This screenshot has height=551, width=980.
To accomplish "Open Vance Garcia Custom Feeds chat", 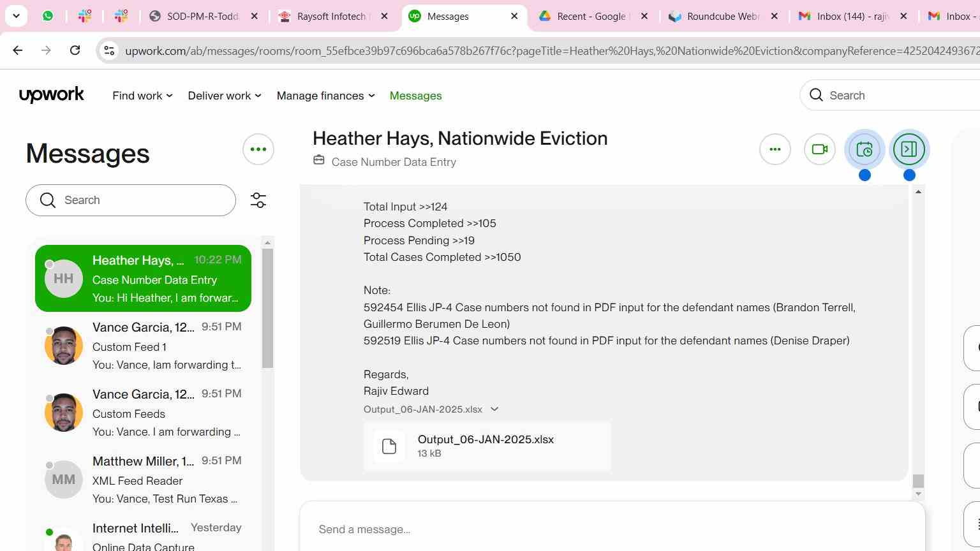I will [x=143, y=413].
